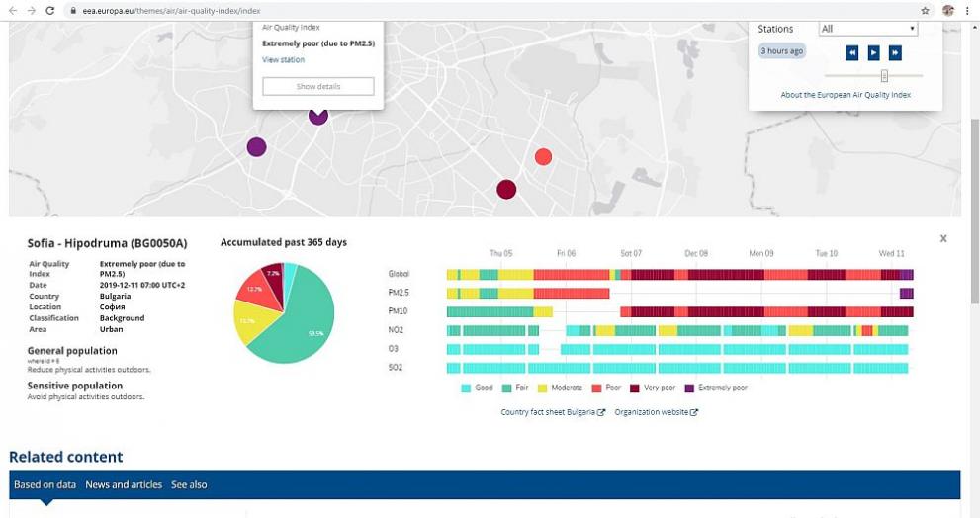Click the Extremely poor legend color swatch
The width and height of the screenshot is (980, 518).
pos(689,388)
